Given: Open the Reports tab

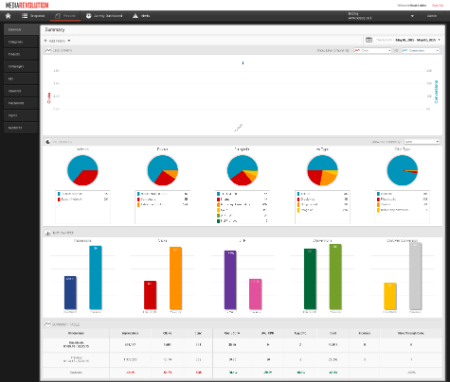Looking at the screenshot, I should click(65, 16).
